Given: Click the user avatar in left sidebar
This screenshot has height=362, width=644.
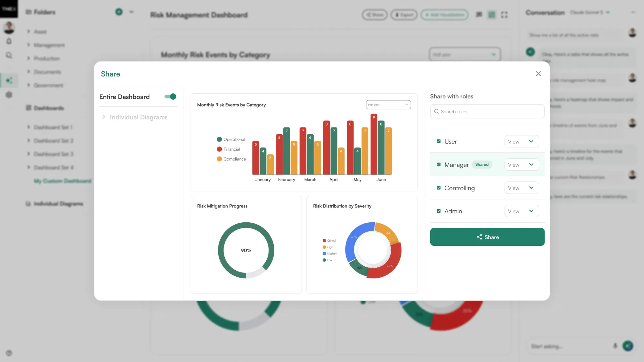Looking at the screenshot, I should (9, 28).
